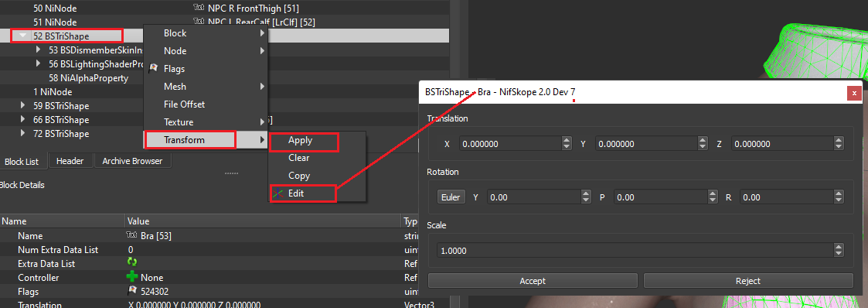This screenshot has width=868, height=308.
Task: Expand the 59 BSTriShape node
Action: [x=22, y=105]
